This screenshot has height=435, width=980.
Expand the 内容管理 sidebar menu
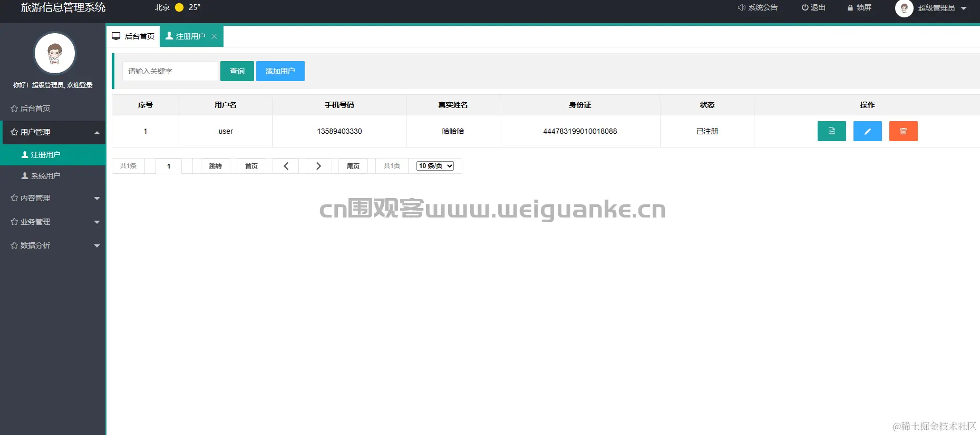coord(53,198)
